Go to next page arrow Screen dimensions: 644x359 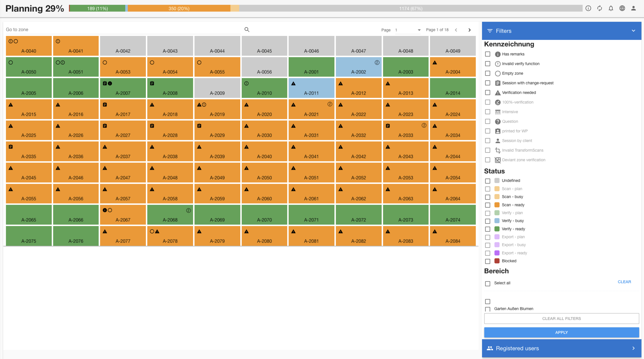pyautogui.click(x=469, y=30)
